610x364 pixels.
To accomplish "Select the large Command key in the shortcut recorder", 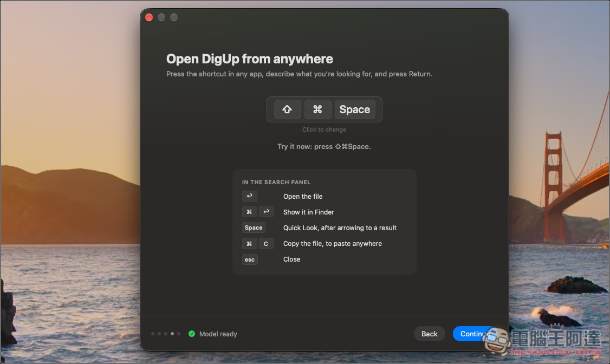I will [x=318, y=109].
